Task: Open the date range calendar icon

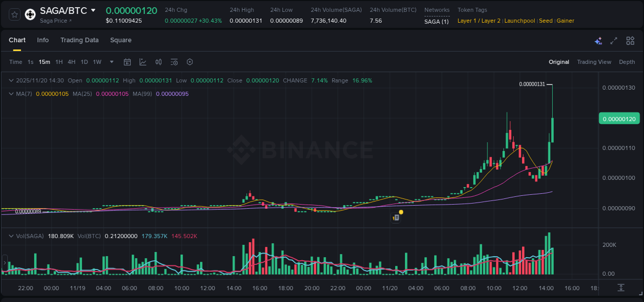Action: pyautogui.click(x=127, y=61)
